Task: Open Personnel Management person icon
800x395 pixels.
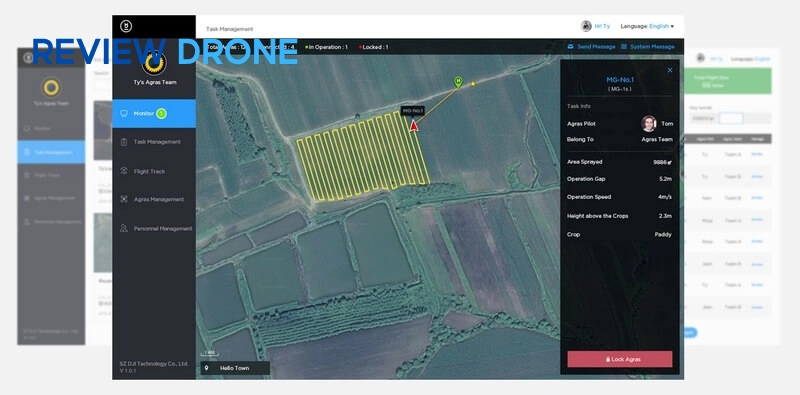Action: point(123,228)
